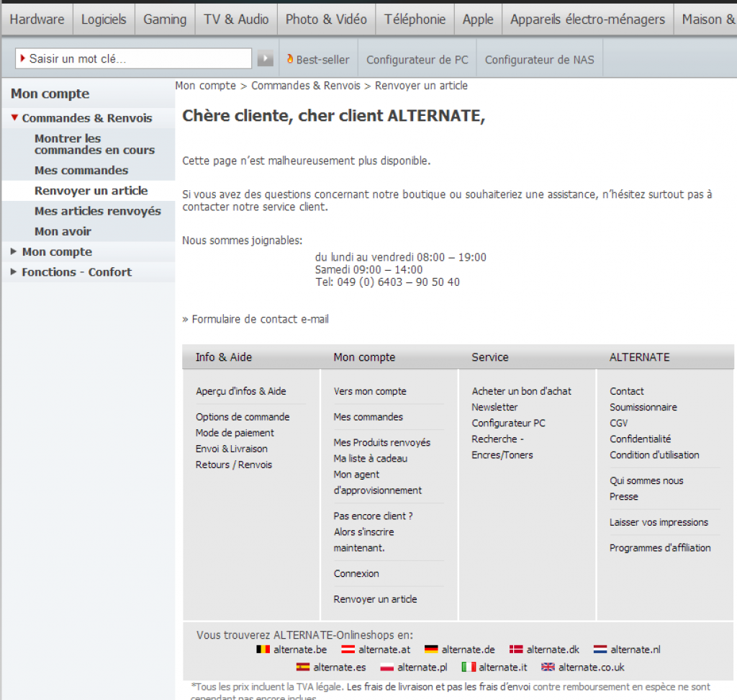Open Configurateur de PC
Screen dimensions: 737x700
(417, 60)
